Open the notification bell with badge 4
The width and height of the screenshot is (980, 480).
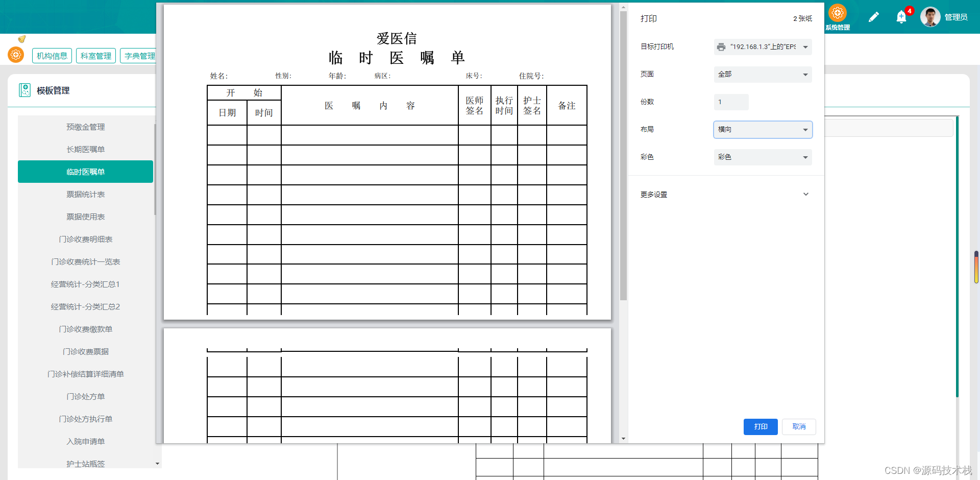[901, 17]
